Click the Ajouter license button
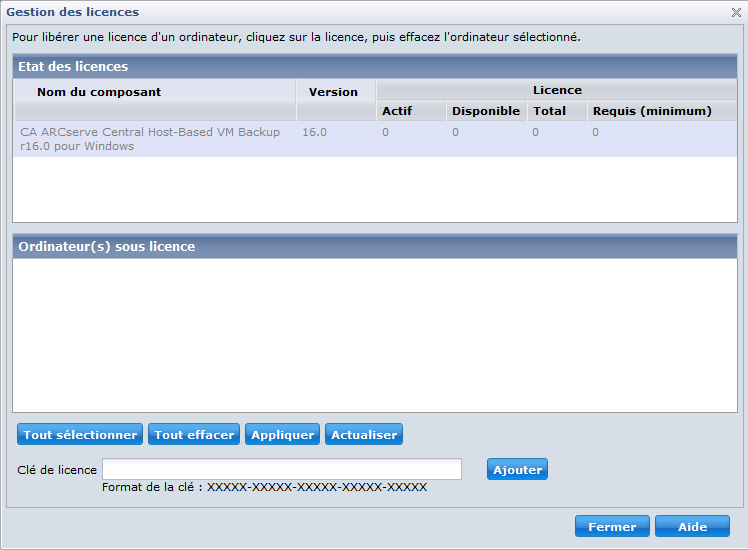This screenshot has width=748, height=550. pyautogui.click(x=518, y=469)
